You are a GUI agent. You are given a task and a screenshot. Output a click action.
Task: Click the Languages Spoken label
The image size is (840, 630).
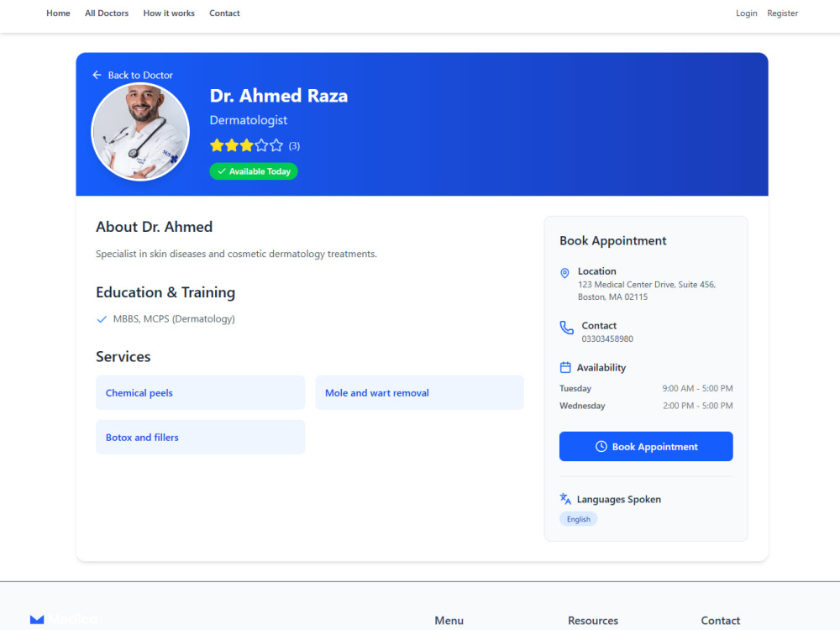coord(619,499)
